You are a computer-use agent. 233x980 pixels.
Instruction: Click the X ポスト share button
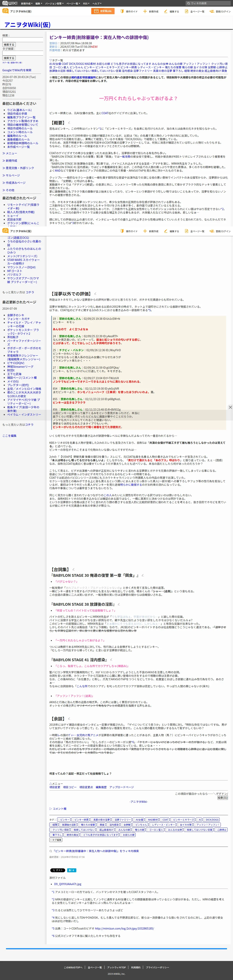click(57, 870)
